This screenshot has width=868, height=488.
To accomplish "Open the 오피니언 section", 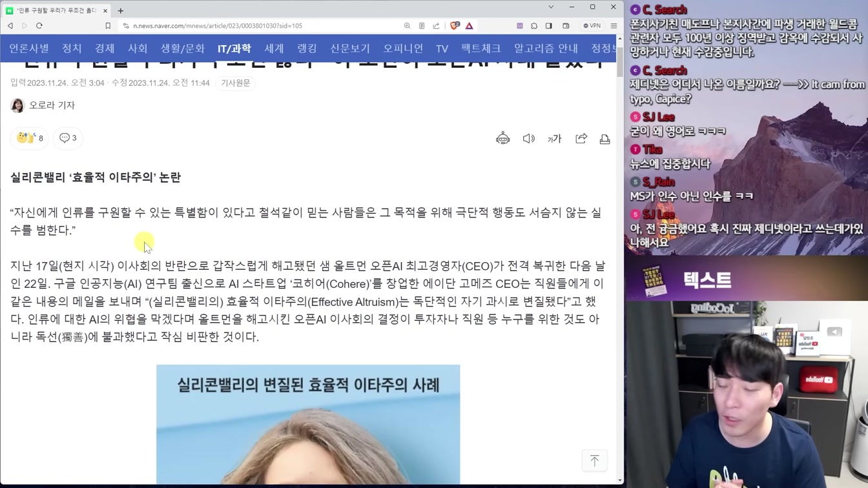I will pos(403,48).
